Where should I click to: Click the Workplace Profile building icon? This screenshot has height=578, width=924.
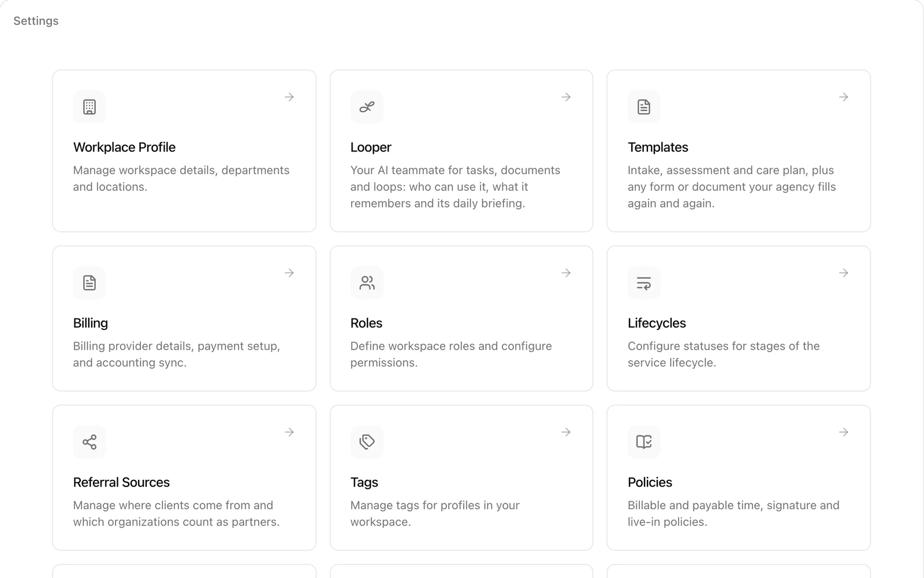[x=90, y=107]
